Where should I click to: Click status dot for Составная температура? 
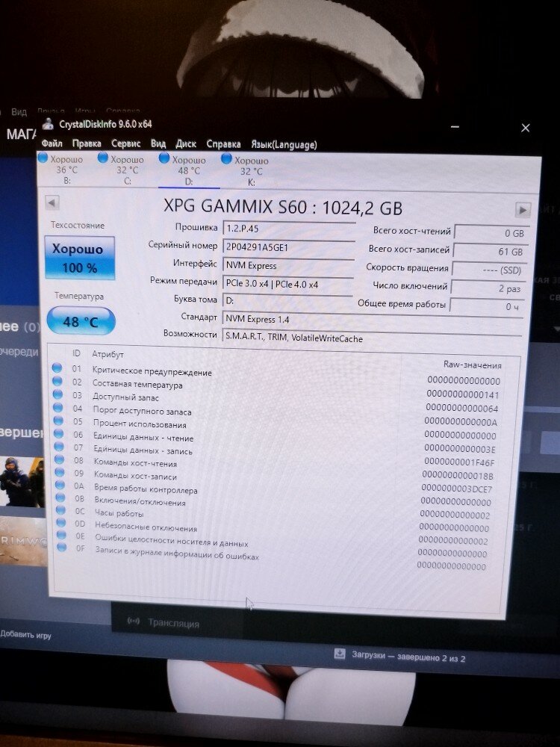coord(57,381)
